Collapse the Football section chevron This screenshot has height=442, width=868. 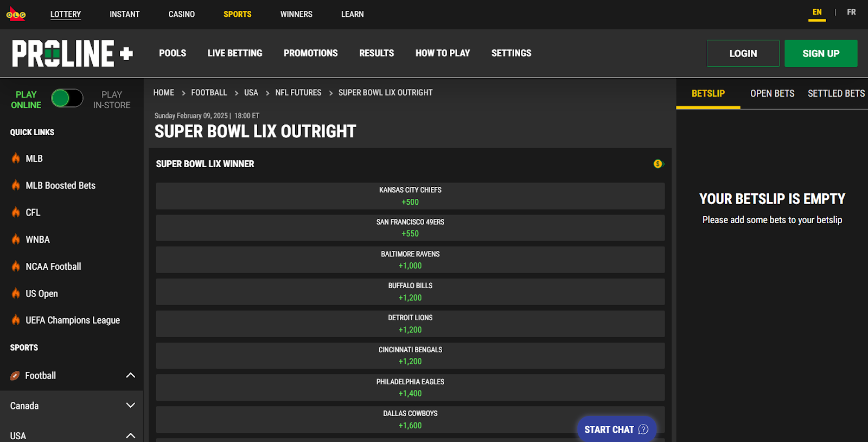coord(131,375)
